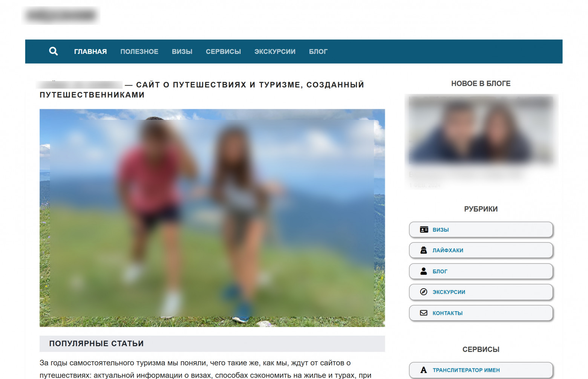Open the ЭКСКУРСИИ rubric button in sidebar
This screenshot has width=588, height=379.
(x=481, y=292)
